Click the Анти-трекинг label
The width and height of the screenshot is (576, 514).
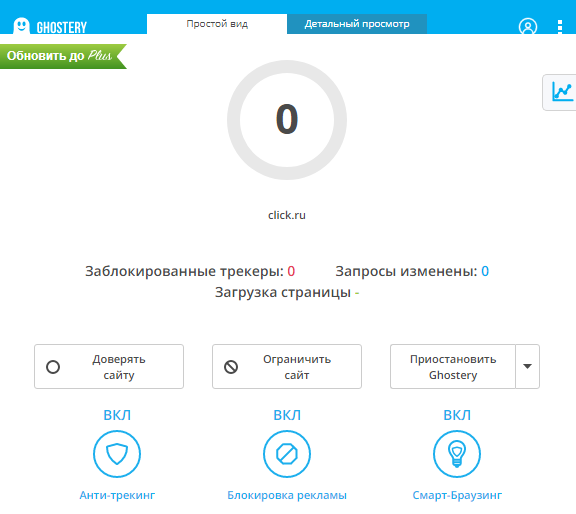(x=117, y=495)
